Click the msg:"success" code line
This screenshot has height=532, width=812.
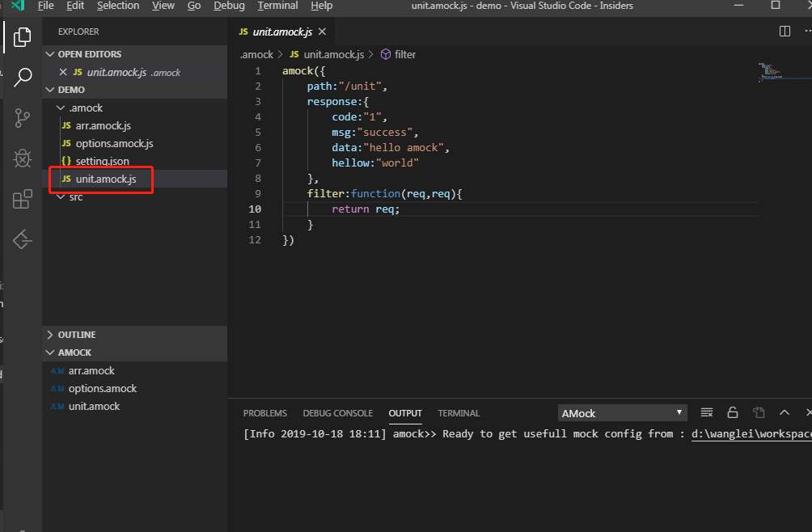(375, 132)
